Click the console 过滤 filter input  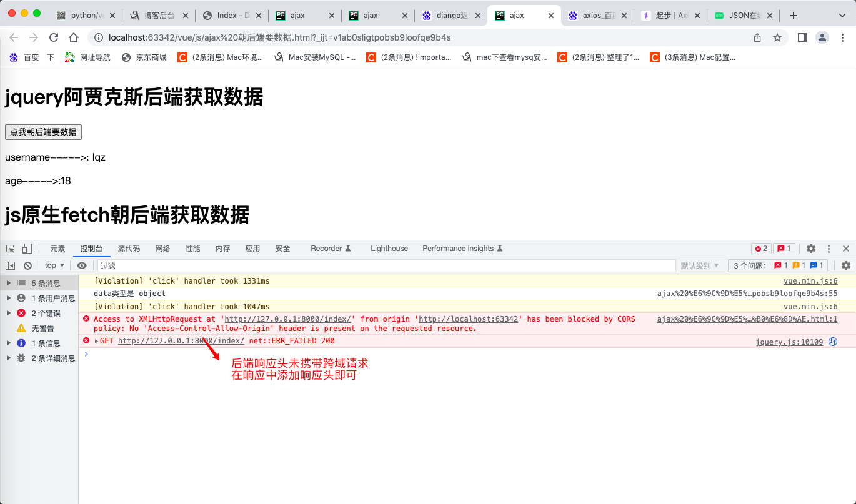click(386, 265)
